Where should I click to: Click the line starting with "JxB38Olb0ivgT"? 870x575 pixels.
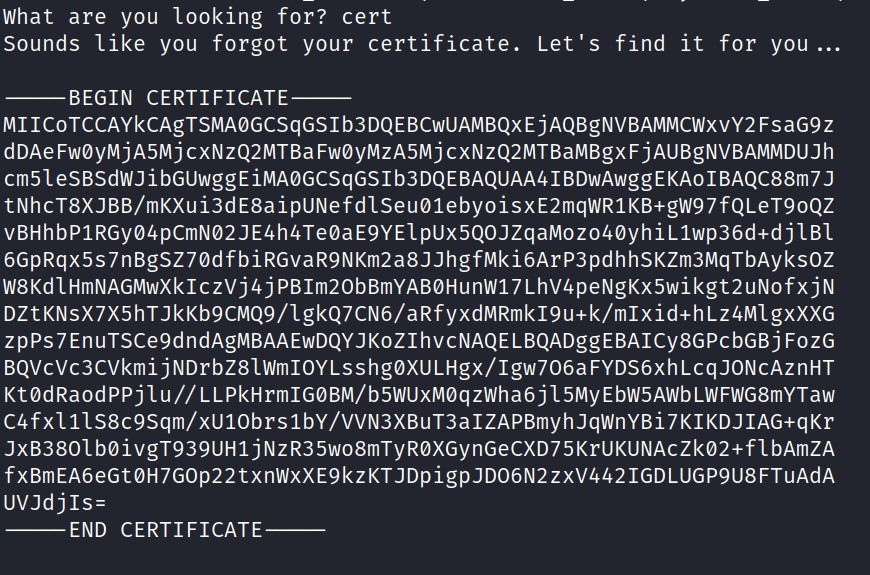pos(418,449)
